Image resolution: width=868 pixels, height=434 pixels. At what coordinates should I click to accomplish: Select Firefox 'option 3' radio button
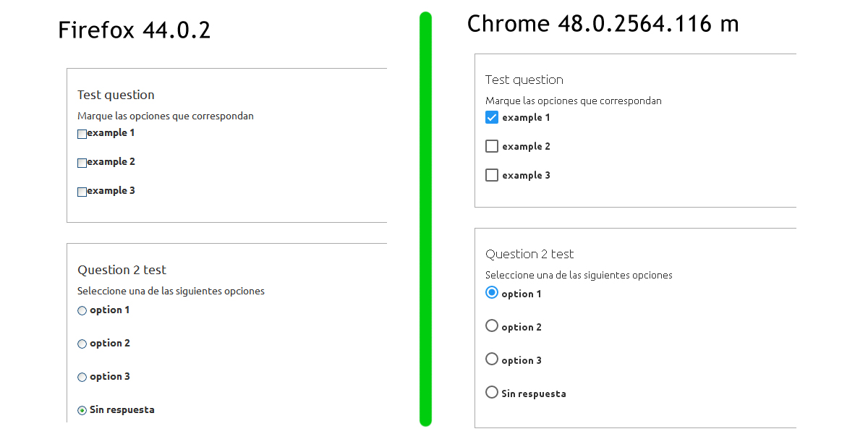(82, 378)
